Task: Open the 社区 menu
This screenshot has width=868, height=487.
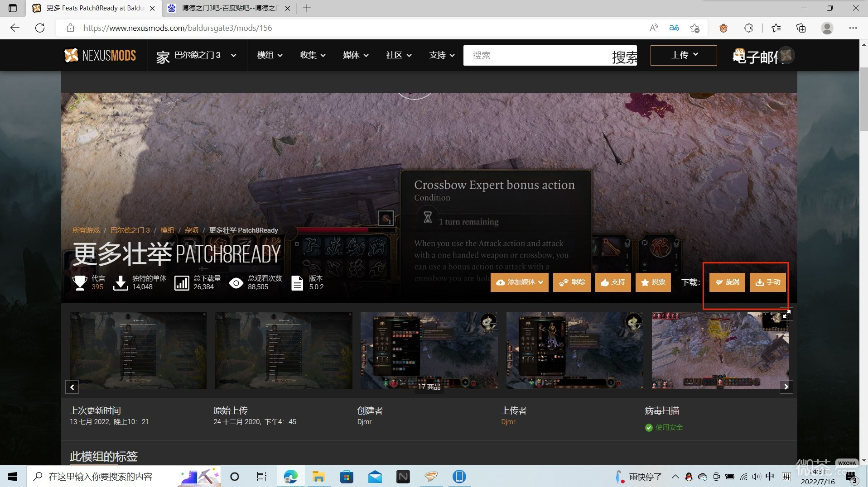Action: click(x=399, y=55)
